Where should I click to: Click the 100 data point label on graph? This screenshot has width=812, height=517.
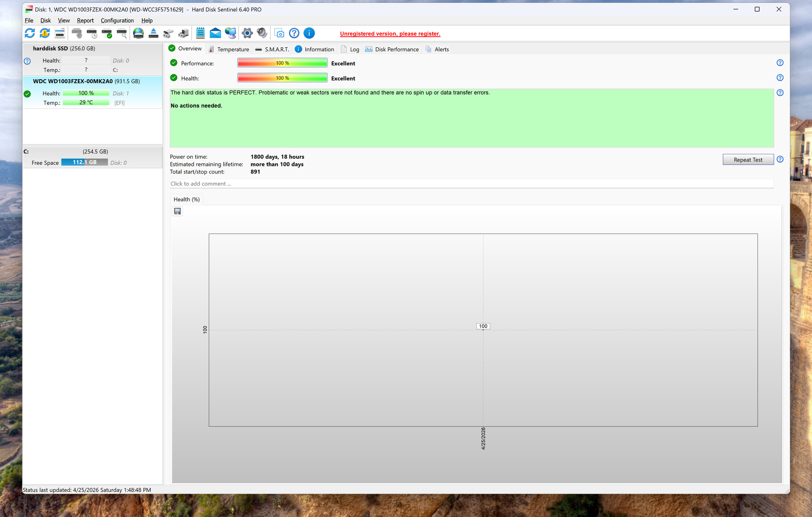483,326
